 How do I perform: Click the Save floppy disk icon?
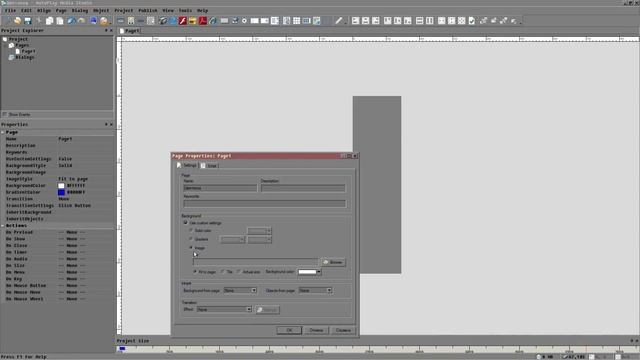(x=28, y=20)
